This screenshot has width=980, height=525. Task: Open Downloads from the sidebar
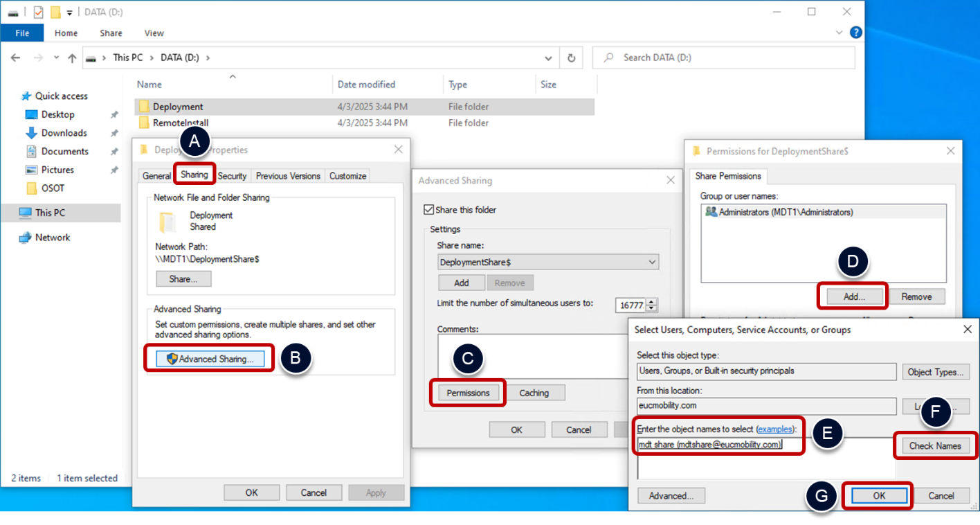pos(64,132)
